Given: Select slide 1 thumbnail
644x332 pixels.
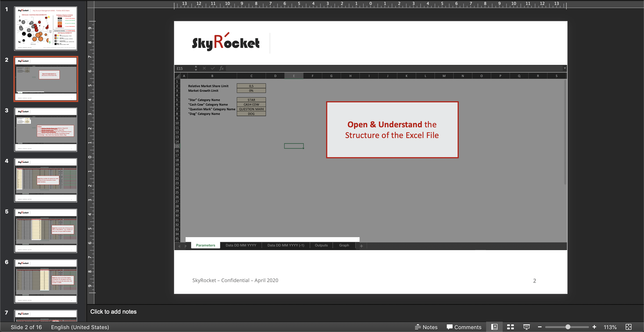Looking at the screenshot, I should [46, 28].
